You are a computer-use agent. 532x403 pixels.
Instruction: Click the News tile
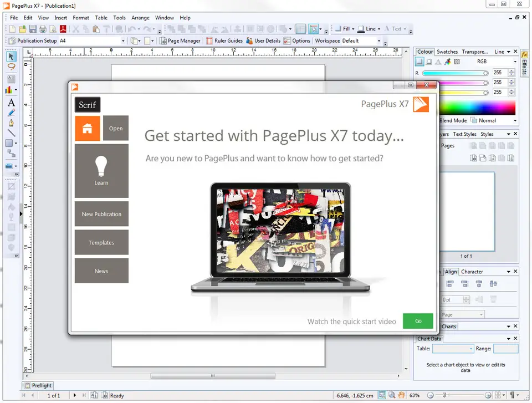[101, 271]
